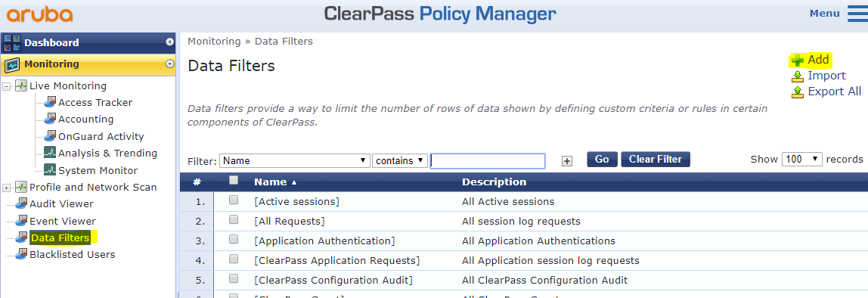Open the Menu hamburger icon
The image size is (868, 298).
[857, 14]
